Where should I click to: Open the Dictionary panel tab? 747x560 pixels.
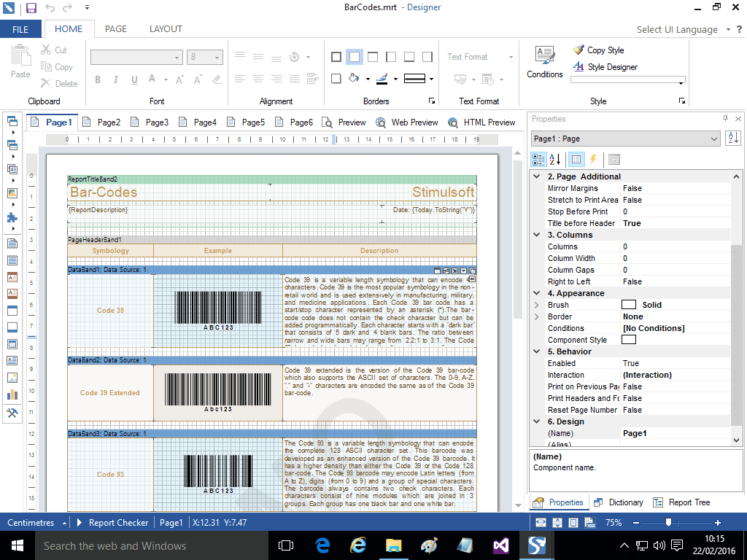tap(619, 502)
